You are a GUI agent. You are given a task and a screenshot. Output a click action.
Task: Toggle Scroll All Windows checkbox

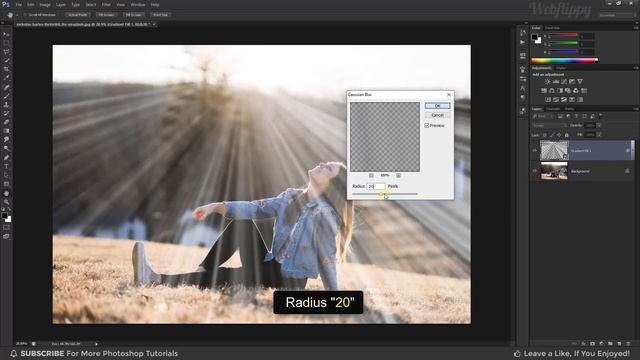coord(25,15)
